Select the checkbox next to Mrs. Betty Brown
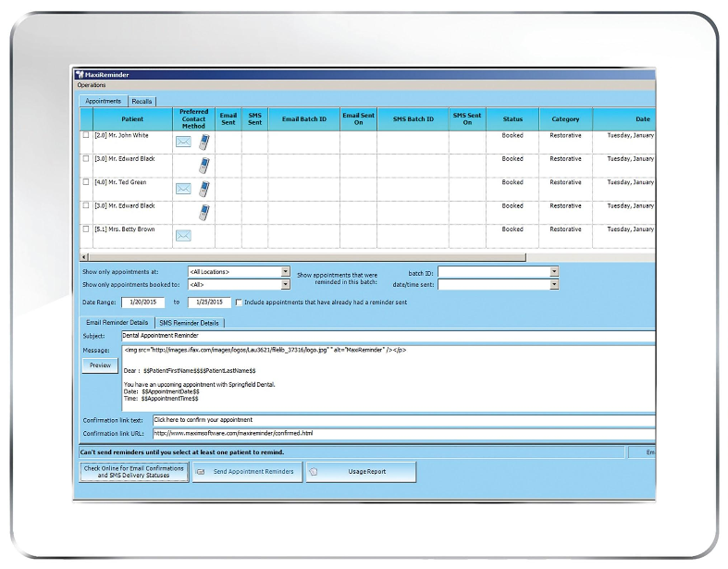 coord(86,229)
